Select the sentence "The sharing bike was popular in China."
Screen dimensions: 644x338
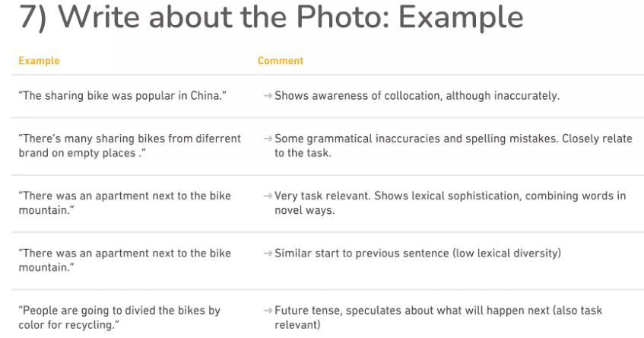[x=122, y=96]
